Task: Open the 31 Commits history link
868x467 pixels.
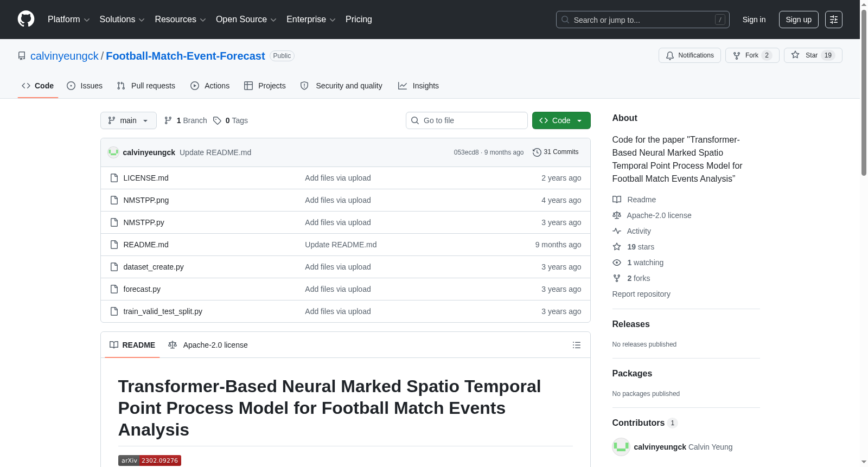Action: [x=556, y=152]
